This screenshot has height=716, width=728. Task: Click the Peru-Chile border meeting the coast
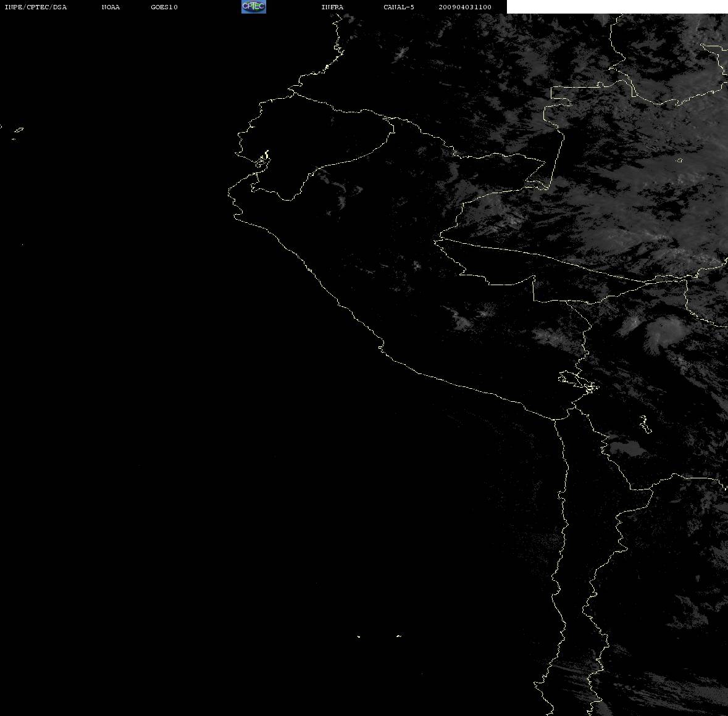pyautogui.click(x=555, y=420)
